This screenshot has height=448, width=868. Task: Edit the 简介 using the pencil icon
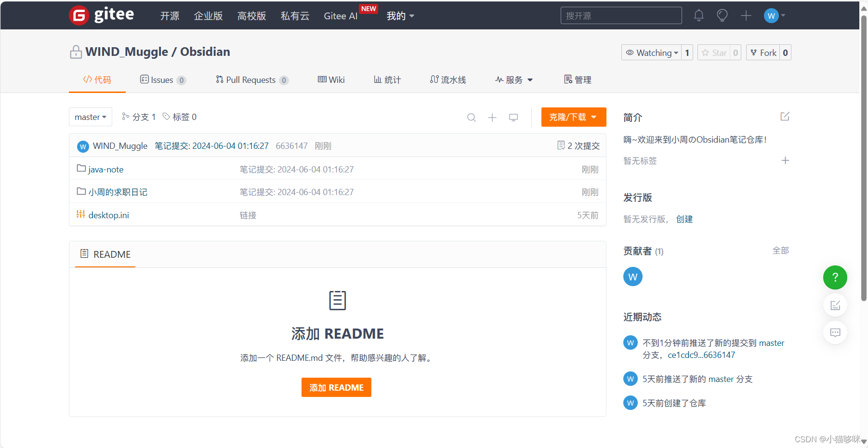[x=785, y=116]
